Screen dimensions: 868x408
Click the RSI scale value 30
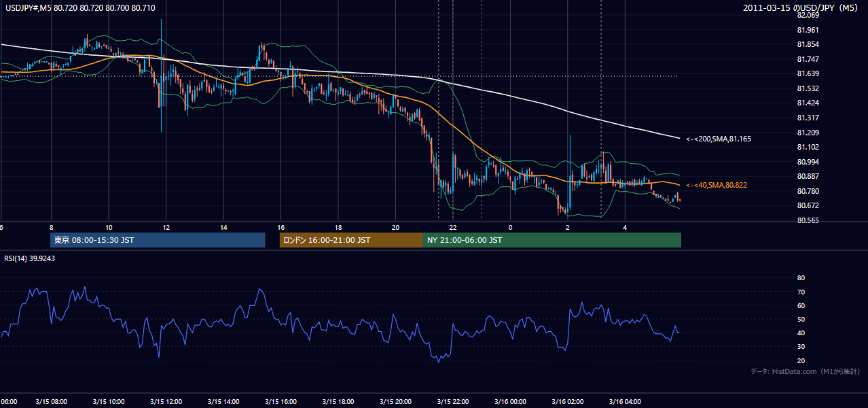point(801,347)
